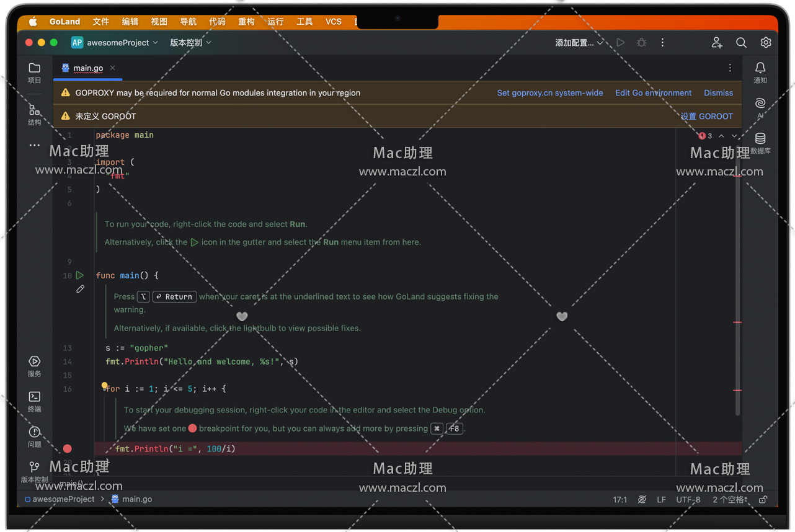The image size is (795, 532).
Task: Select the main.go editor tab
Action: pos(87,68)
